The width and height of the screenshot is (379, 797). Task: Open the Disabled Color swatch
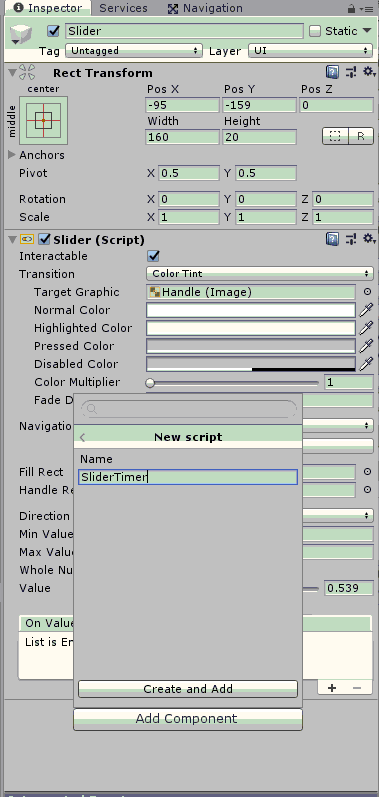pos(251,364)
